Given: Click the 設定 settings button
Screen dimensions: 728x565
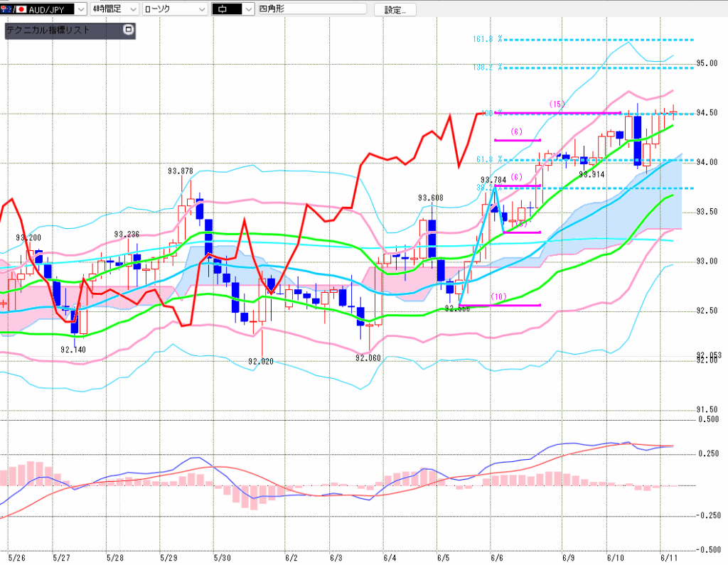Looking at the screenshot, I should [395, 9].
